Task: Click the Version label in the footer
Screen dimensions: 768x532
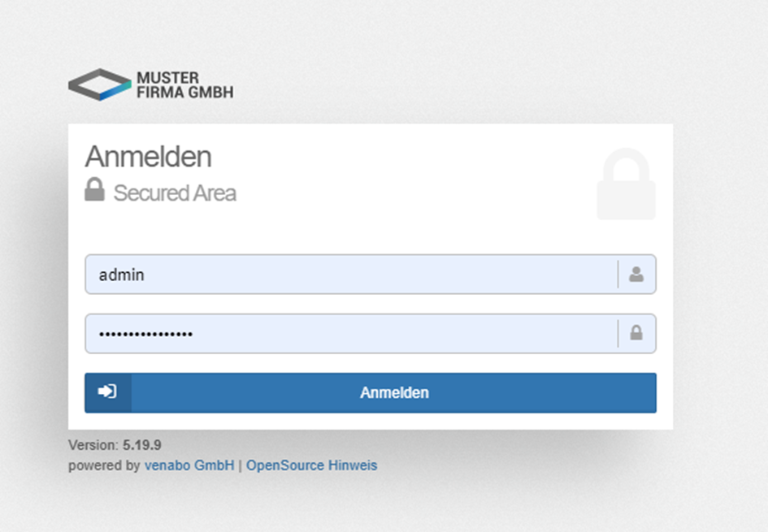Action: (93, 445)
